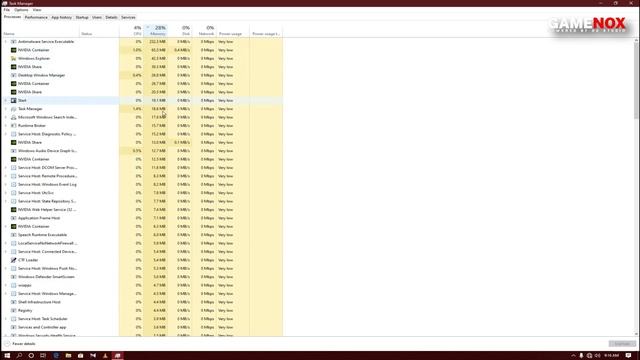The image size is (640, 360).
Task: Open taskbar Search magnifier icon
Action: [19, 356]
